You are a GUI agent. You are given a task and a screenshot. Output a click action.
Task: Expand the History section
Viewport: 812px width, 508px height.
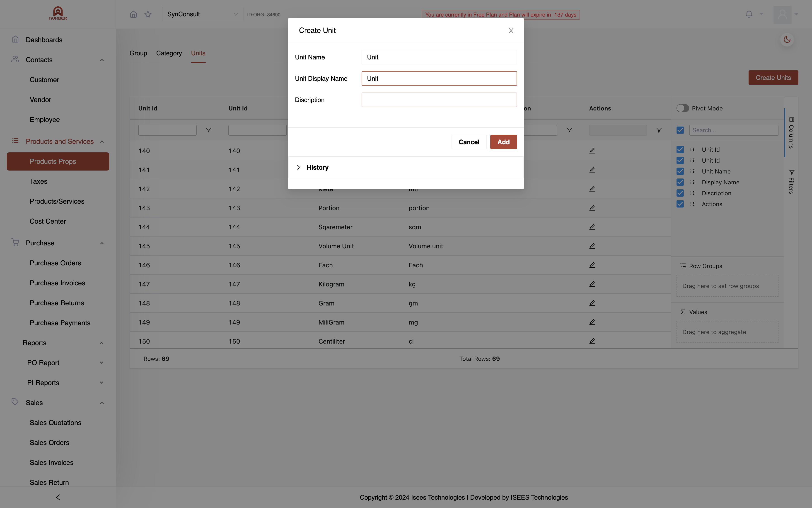406,167
